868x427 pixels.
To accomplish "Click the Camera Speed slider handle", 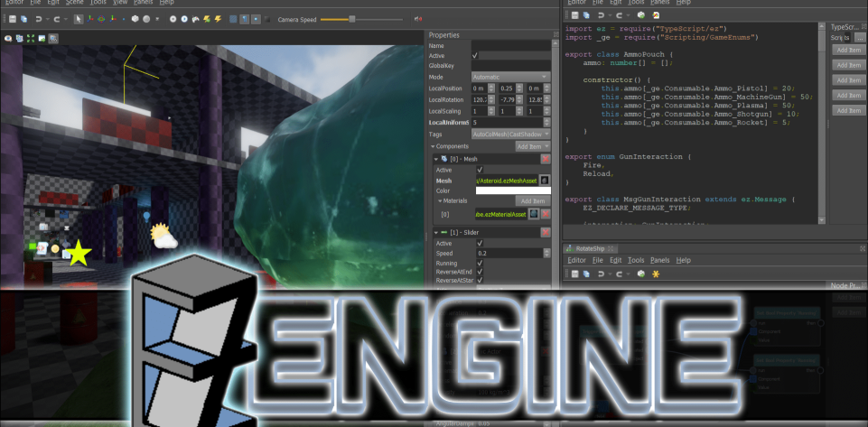I will (x=351, y=19).
